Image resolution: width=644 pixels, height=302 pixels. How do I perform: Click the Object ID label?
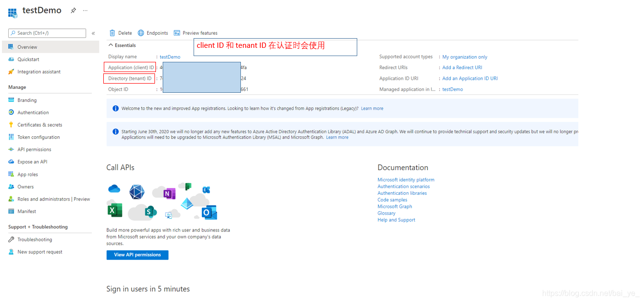118,89
